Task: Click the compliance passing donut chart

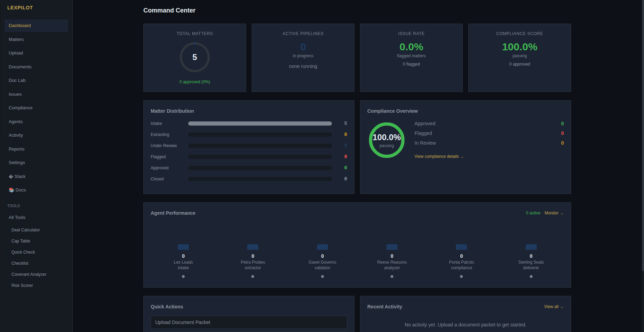Action: click(387, 140)
